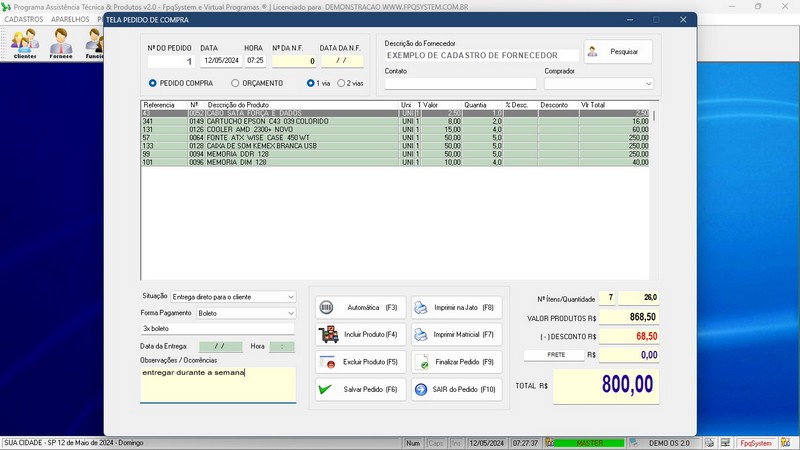Click the Nº DA N.F. field
The height and width of the screenshot is (450, 800).
(294, 61)
